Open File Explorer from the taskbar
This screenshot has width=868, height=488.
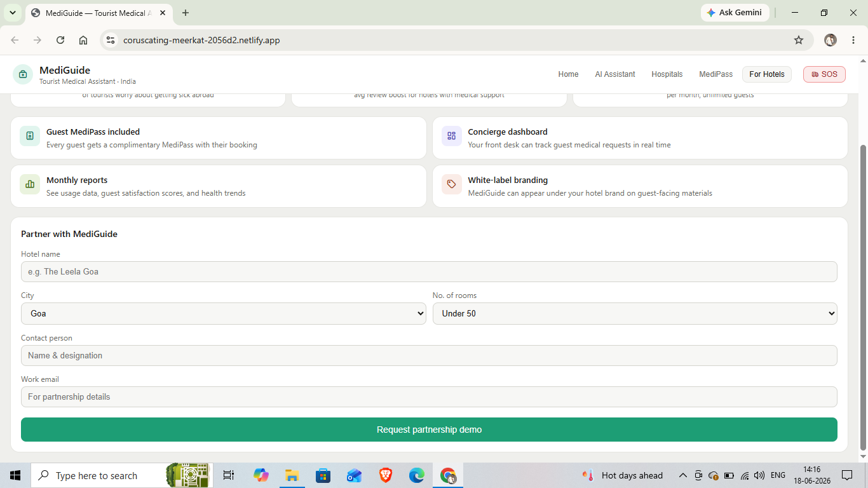pos(292,475)
